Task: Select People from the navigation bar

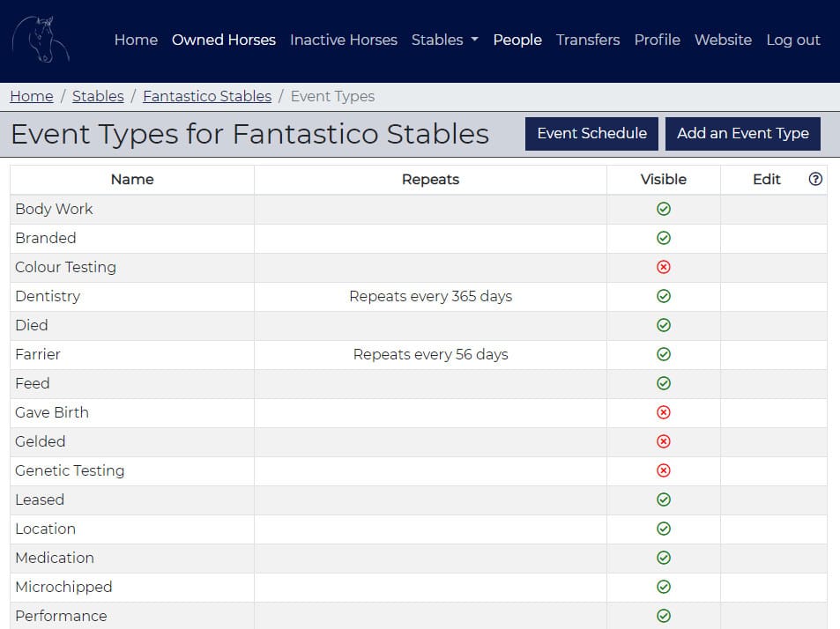Action: click(x=517, y=40)
